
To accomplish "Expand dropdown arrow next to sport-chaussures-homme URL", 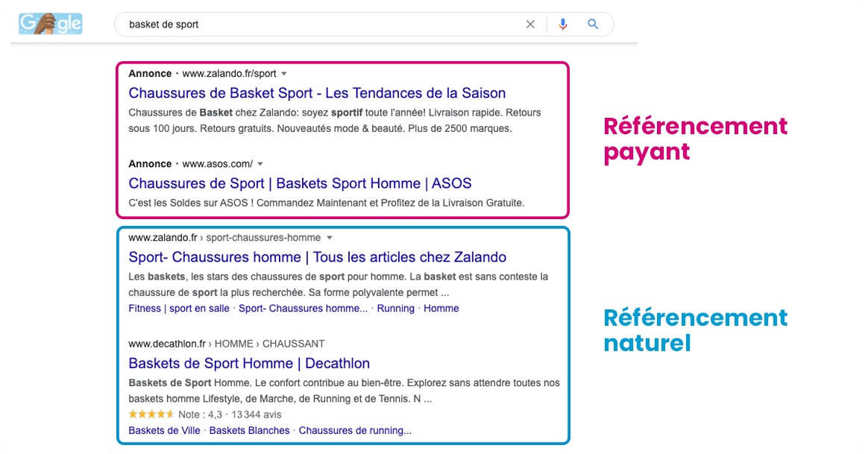I will (330, 238).
